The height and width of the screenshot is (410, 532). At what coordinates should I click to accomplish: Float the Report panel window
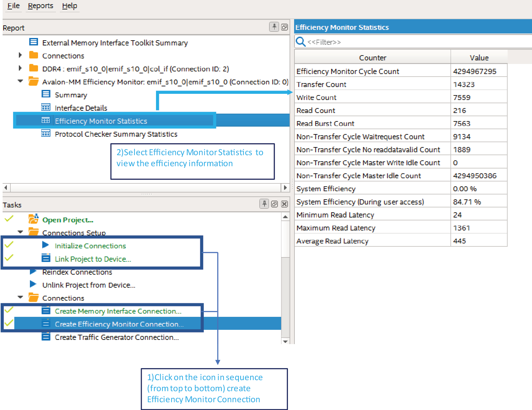click(284, 27)
